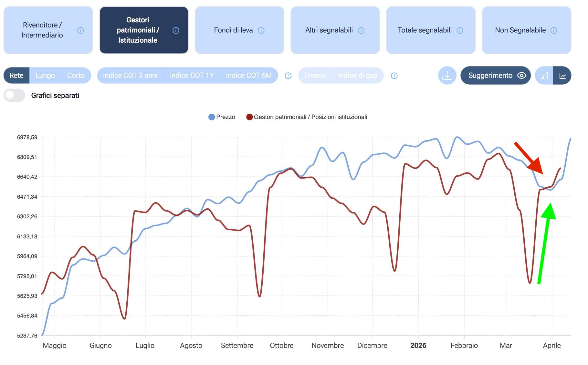Toggle Gestori patrimoniali series in legend

point(307,117)
